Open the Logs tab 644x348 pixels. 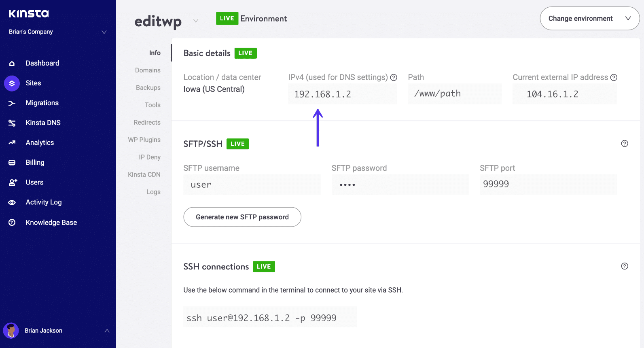click(x=153, y=192)
